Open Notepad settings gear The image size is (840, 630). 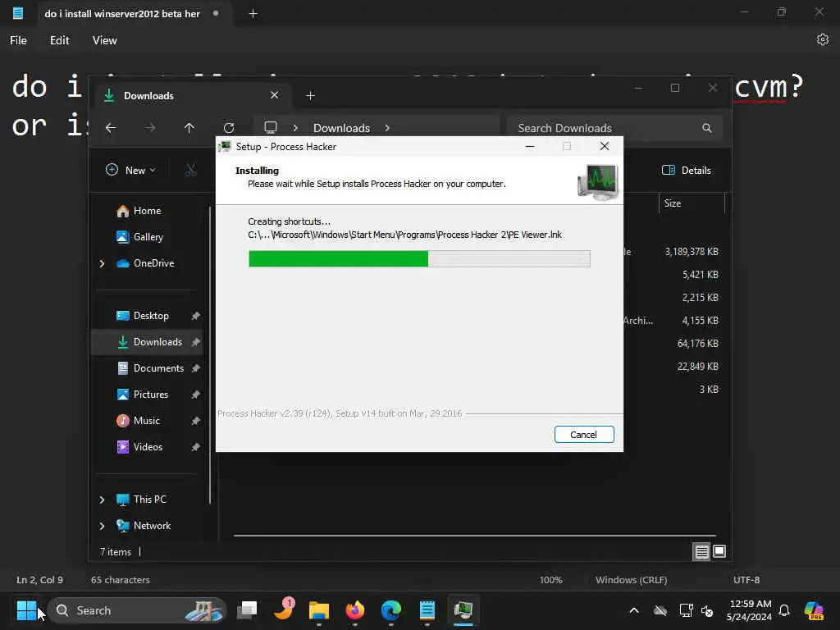(x=822, y=39)
